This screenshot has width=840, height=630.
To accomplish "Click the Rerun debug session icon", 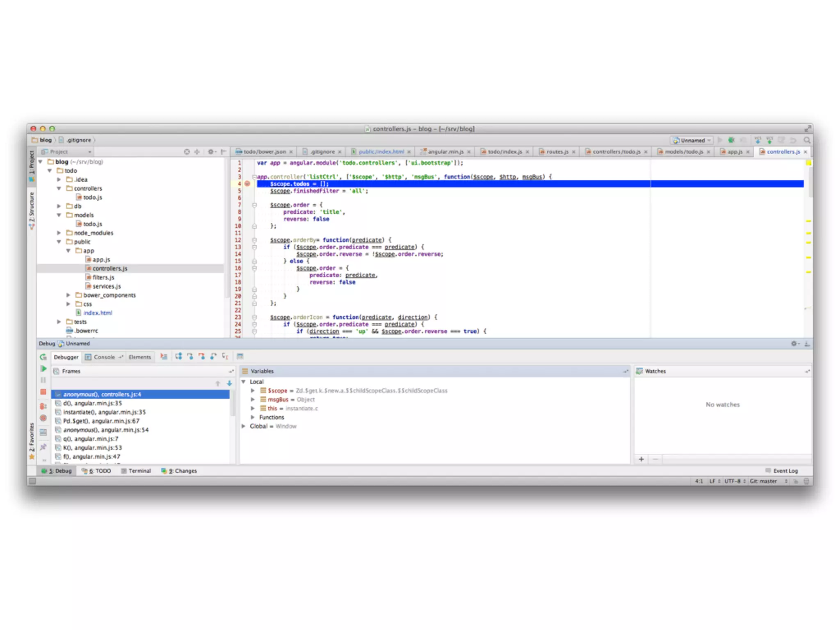I will (43, 357).
